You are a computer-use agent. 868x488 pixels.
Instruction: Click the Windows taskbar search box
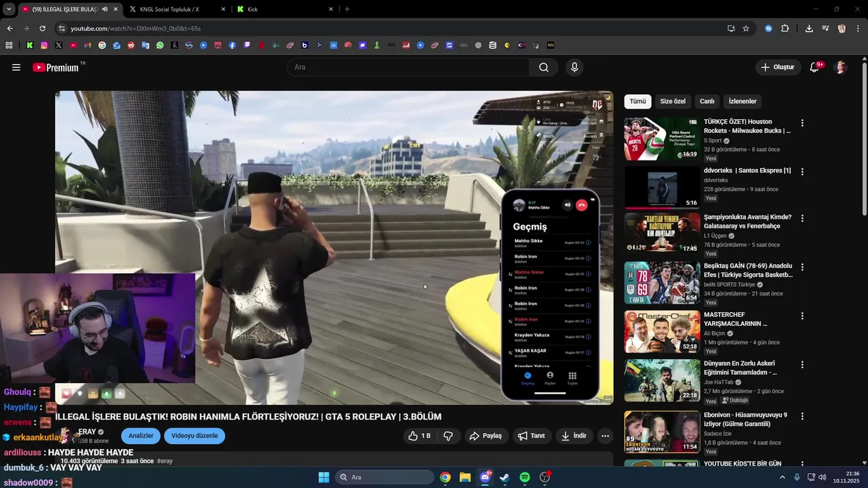coord(385,477)
